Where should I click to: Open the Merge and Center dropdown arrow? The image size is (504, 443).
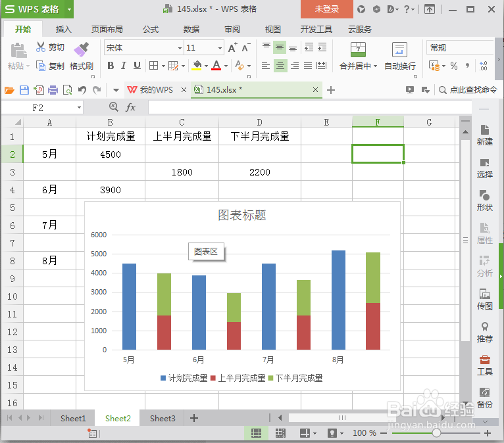375,66
